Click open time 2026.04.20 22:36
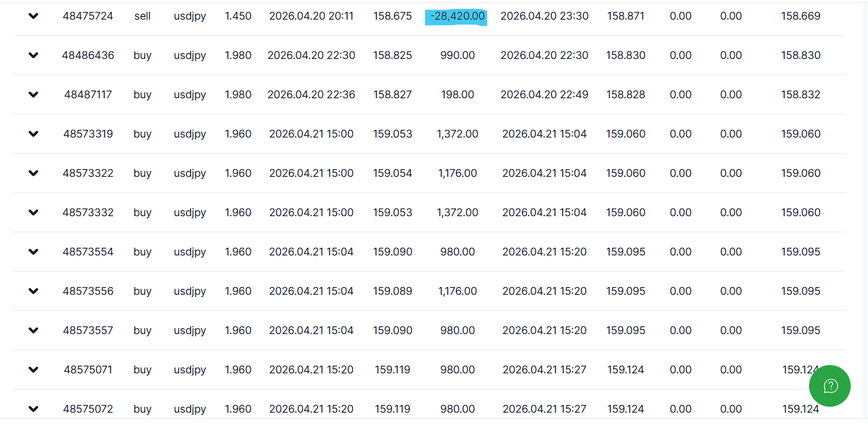 (311, 95)
